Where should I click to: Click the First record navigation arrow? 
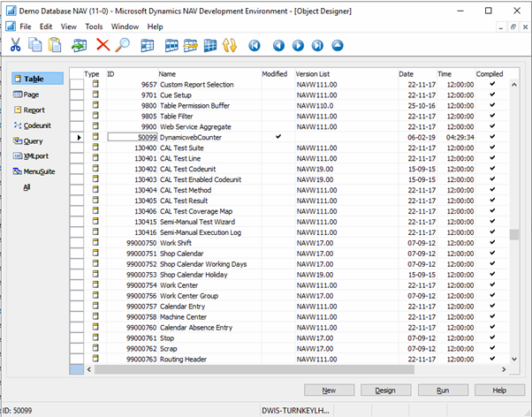click(x=255, y=44)
